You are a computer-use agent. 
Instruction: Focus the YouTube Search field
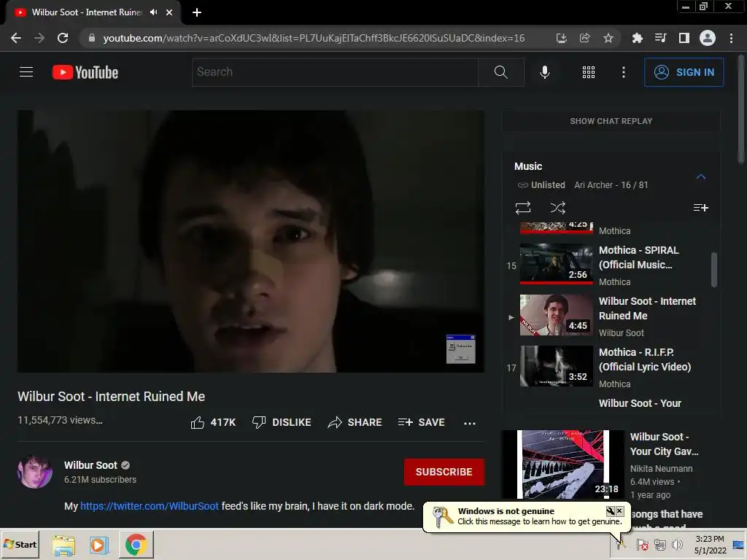pyautogui.click(x=336, y=72)
